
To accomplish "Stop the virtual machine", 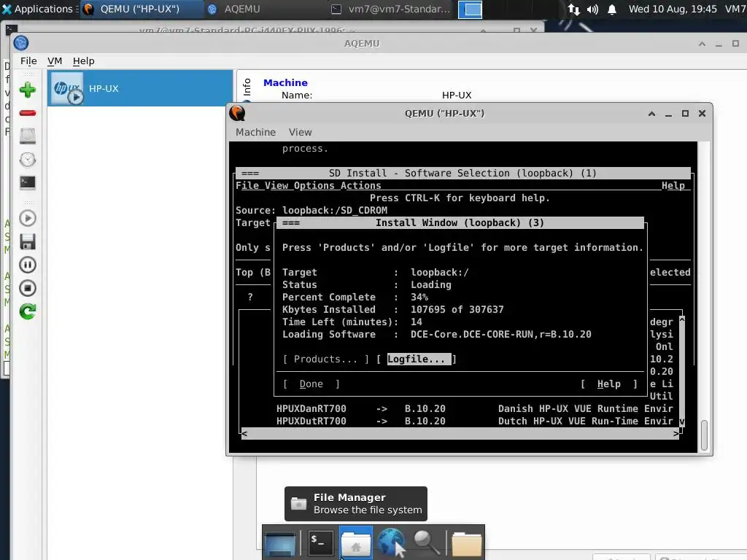I will tap(27, 288).
